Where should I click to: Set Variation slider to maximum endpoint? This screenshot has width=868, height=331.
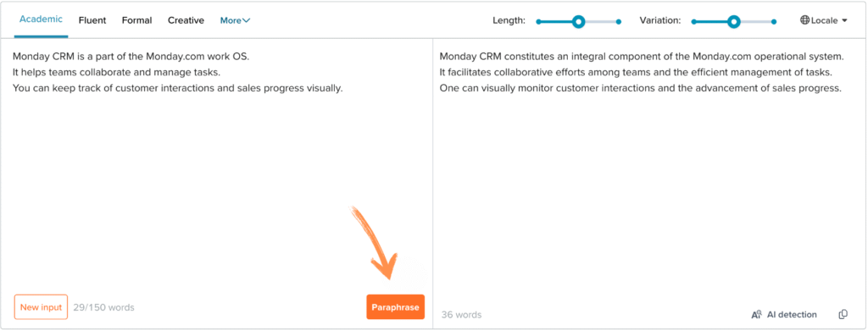[x=774, y=21]
